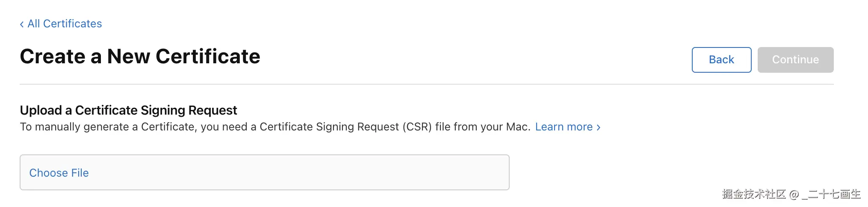This screenshot has height=207, width=868.
Task: Go back to All Certificates
Action: tap(65, 24)
